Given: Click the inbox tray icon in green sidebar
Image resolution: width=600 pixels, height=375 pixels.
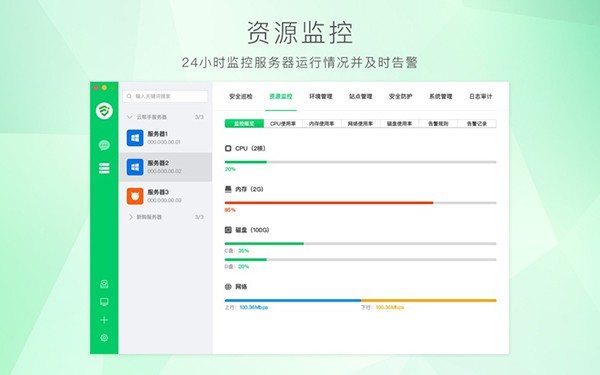Looking at the screenshot, I should [104, 284].
